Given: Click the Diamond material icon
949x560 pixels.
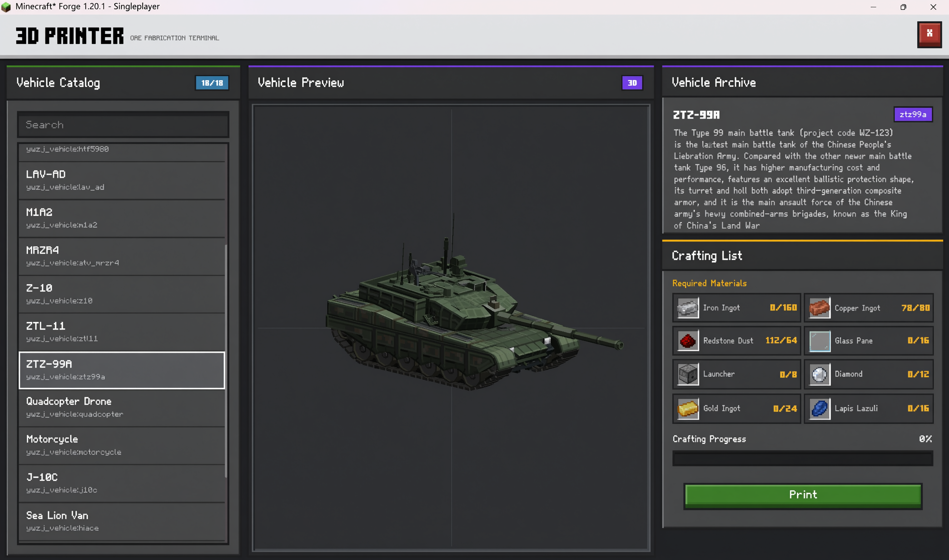Looking at the screenshot, I should coord(820,374).
